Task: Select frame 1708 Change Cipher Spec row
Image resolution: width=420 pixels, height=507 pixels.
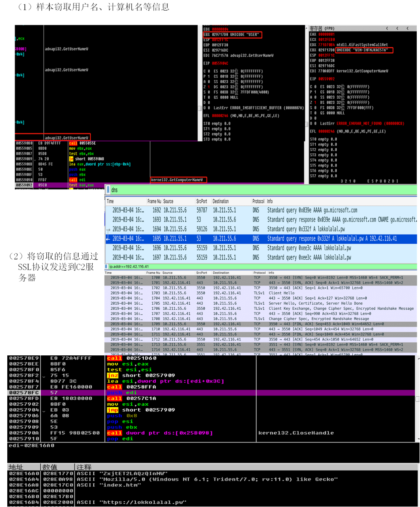Action: (x=260, y=319)
